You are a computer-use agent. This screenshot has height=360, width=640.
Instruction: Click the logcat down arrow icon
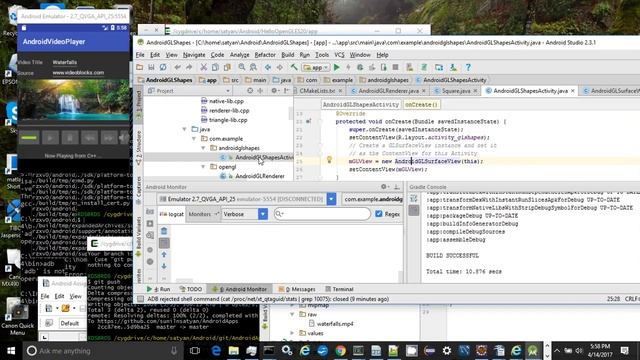(x=164, y=266)
